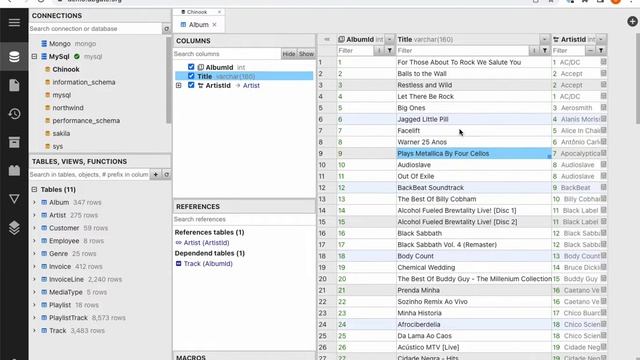The image size is (640, 360).
Task: Close the Chinook tab
Action: pyautogui.click(x=219, y=12)
